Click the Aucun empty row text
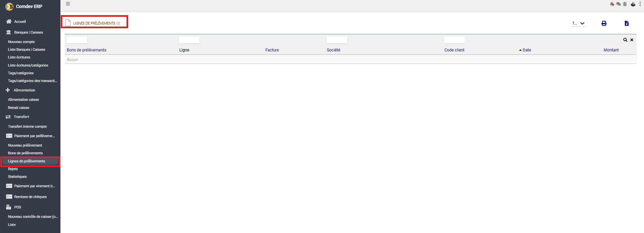Image resolution: width=644 pixels, height=233 pixels. (x=72, y=60)
